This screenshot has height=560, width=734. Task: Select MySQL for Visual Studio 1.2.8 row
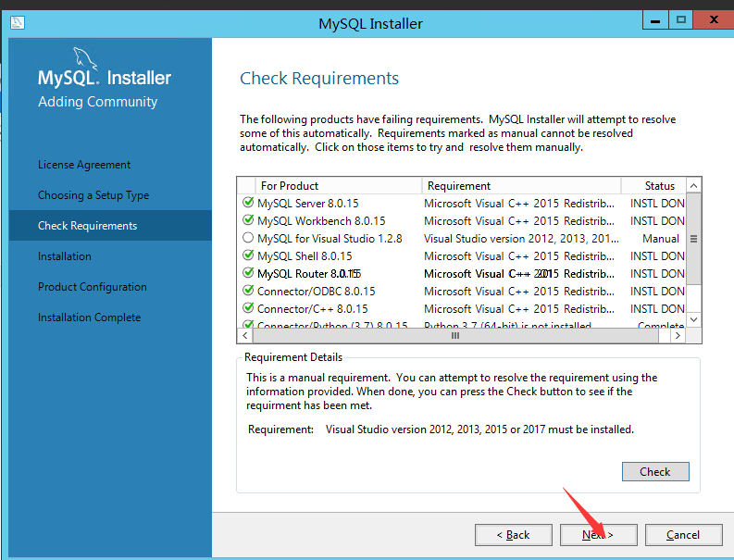(x=462, y=238)
